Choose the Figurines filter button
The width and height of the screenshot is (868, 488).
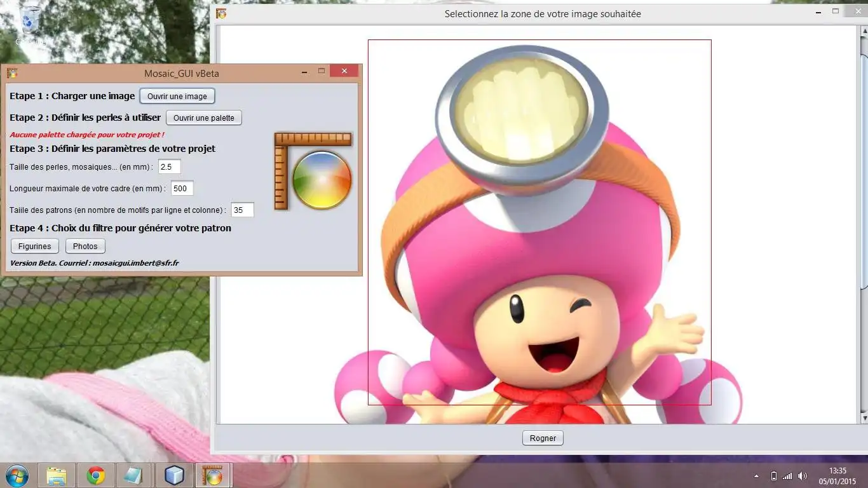(35, 246)
